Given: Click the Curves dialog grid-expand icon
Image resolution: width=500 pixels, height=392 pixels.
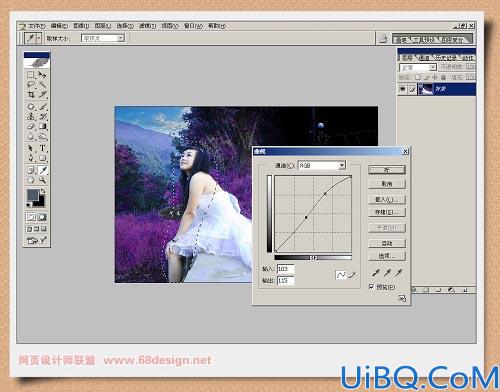Looking at the screenshot, I should coord(402,298).
